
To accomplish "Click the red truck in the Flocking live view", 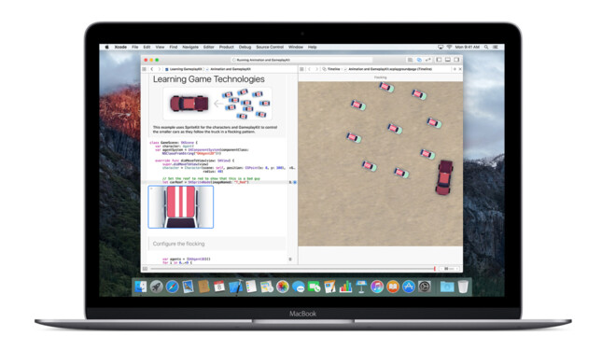I will click(x=444, y=177).
